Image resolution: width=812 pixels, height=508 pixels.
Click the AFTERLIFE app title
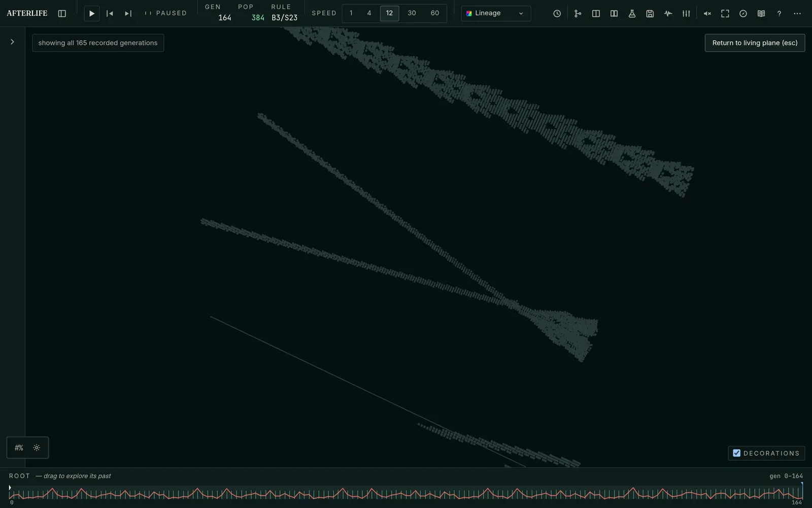coord(27,13)
